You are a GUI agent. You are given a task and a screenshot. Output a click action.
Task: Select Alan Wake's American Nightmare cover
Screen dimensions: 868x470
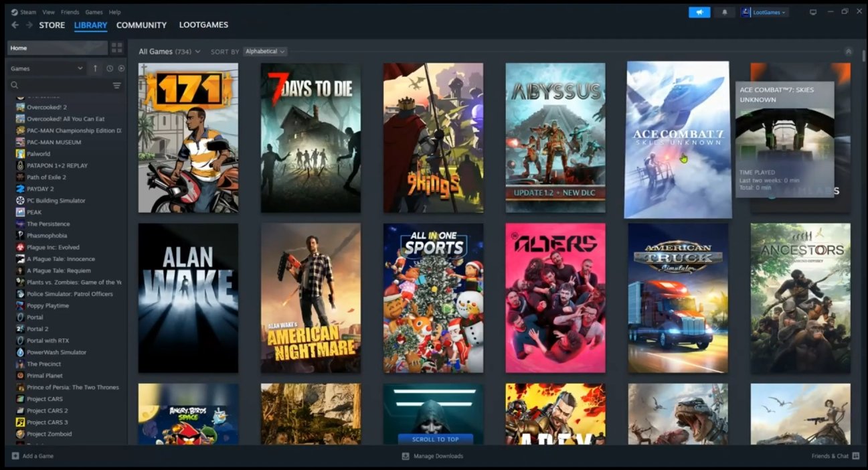311,298
